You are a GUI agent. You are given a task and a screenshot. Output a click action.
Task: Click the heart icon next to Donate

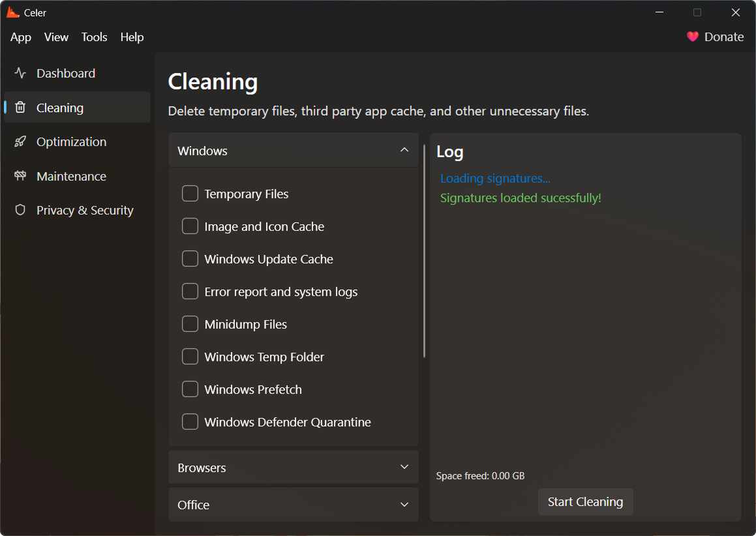[693, 37]
